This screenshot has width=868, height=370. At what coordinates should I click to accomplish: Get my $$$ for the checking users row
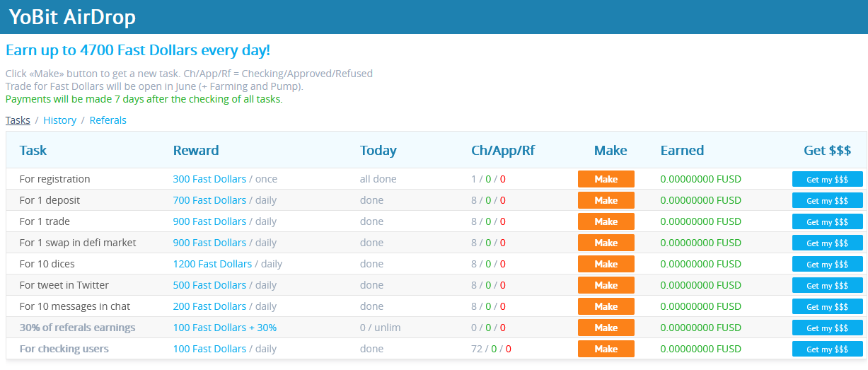[828, 349]
